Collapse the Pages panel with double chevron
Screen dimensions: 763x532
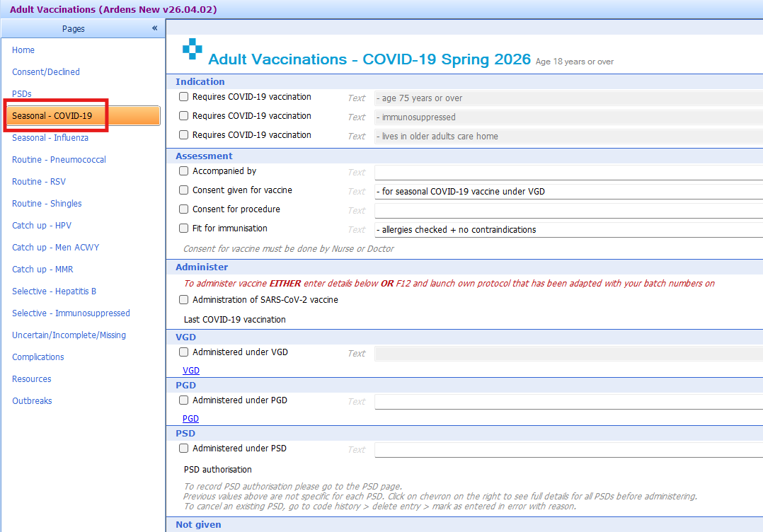pos(155,28)
